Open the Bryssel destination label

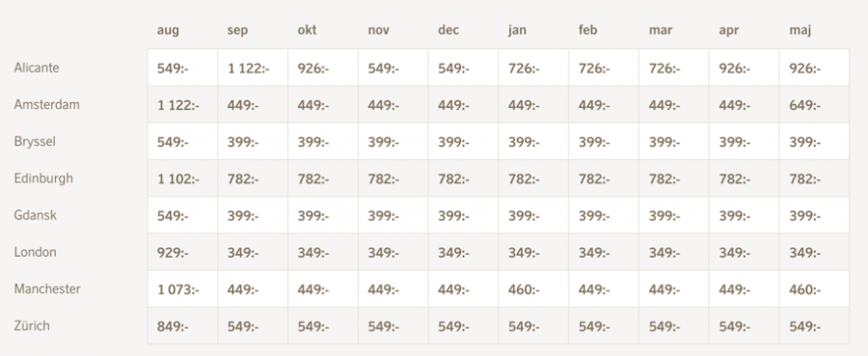tap(35, 142)
